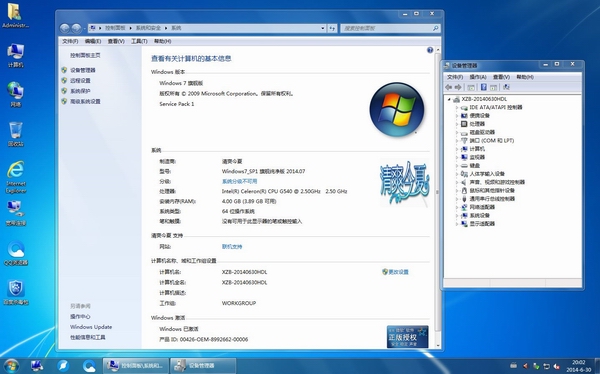Expand 处理器 node in Device Manager
The image size is (600, 374).
(x=457, y=124)
